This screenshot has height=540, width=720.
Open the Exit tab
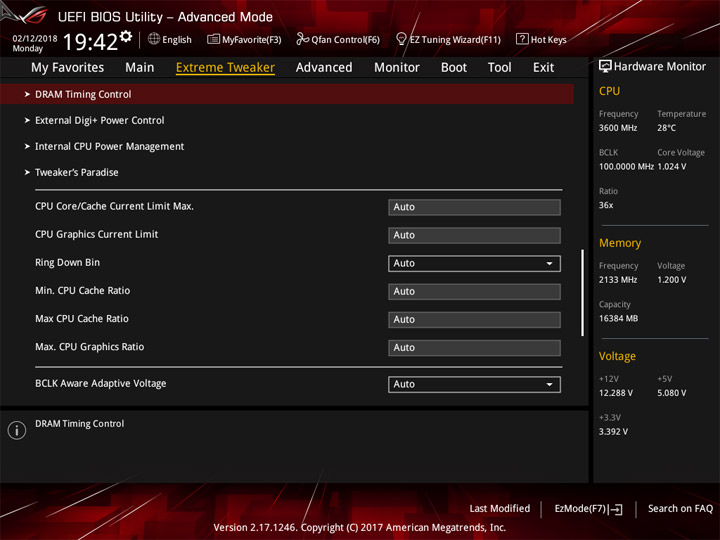click(543, 68)
